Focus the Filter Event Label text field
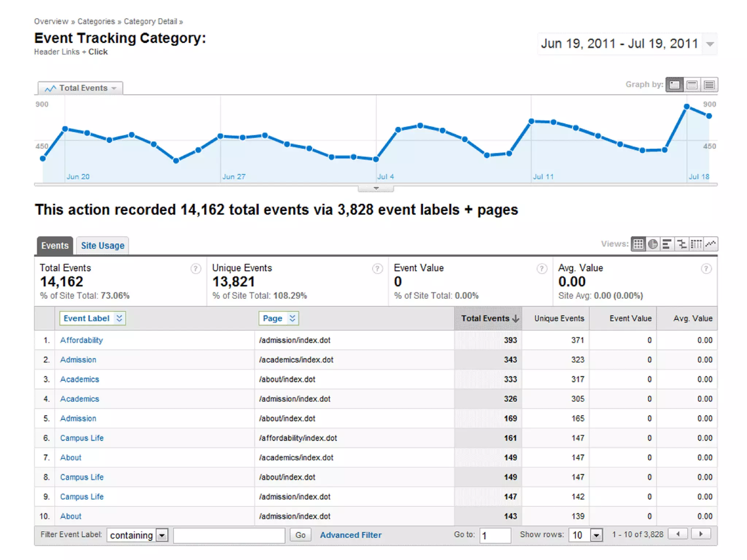The height and width of the screenshot is (560, 747). [229, 535]
